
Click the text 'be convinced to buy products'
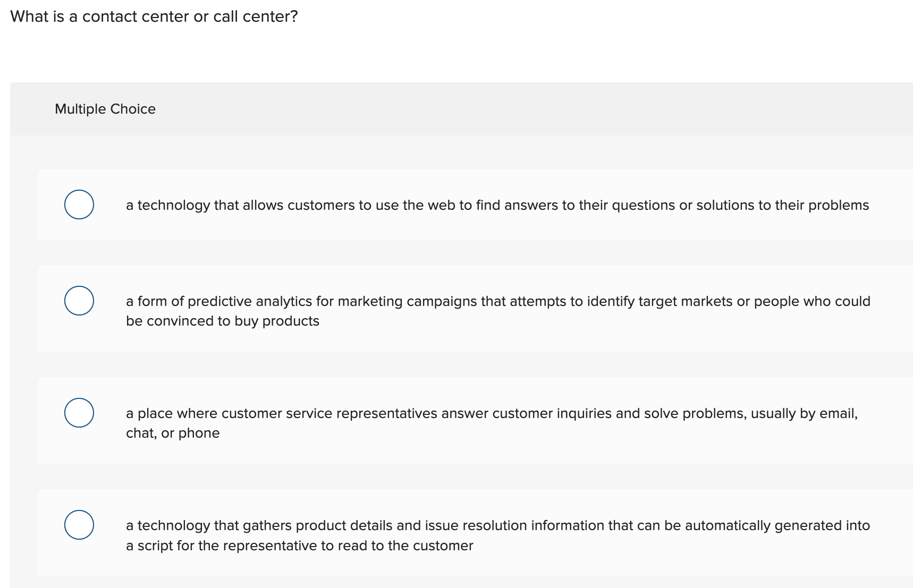point(222,321)
